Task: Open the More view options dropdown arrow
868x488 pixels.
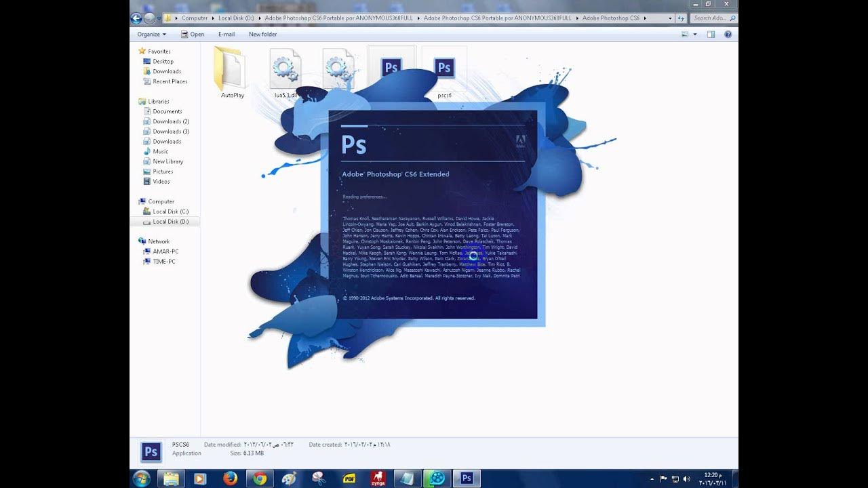Action: click(x=695, y=34)
